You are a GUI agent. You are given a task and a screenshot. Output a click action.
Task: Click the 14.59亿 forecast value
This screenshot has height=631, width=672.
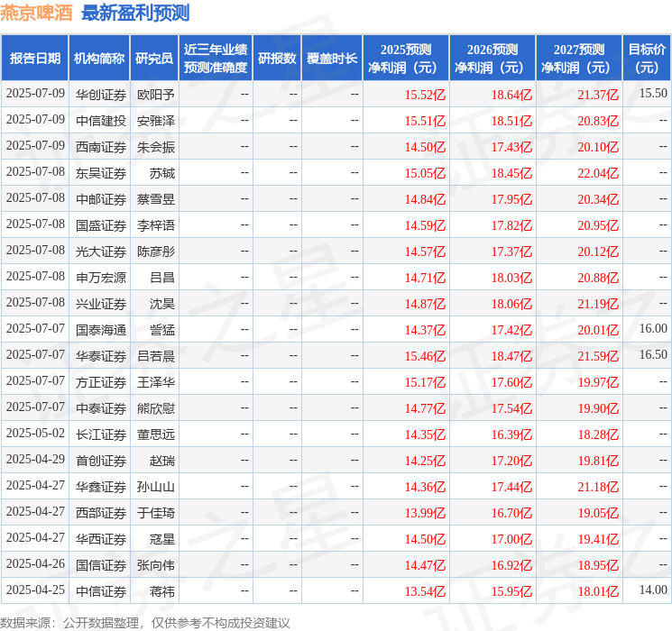tap(425, 225)
